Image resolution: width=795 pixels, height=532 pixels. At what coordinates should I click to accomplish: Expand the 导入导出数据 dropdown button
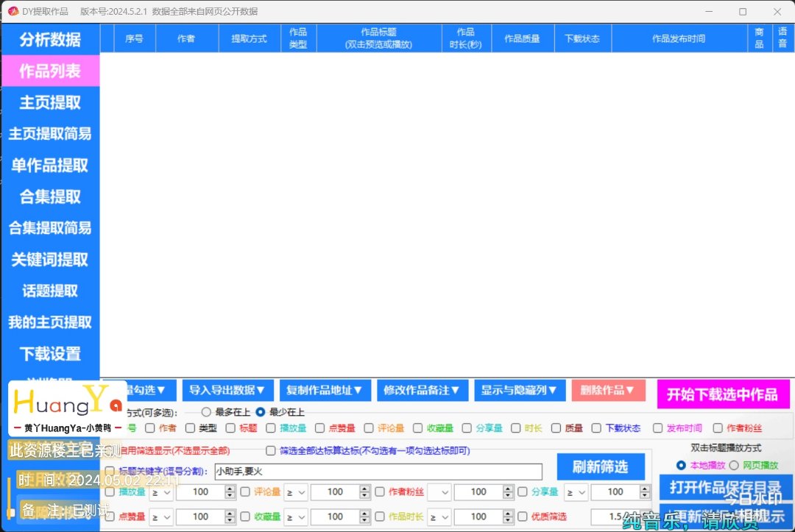tap(227, 391)
